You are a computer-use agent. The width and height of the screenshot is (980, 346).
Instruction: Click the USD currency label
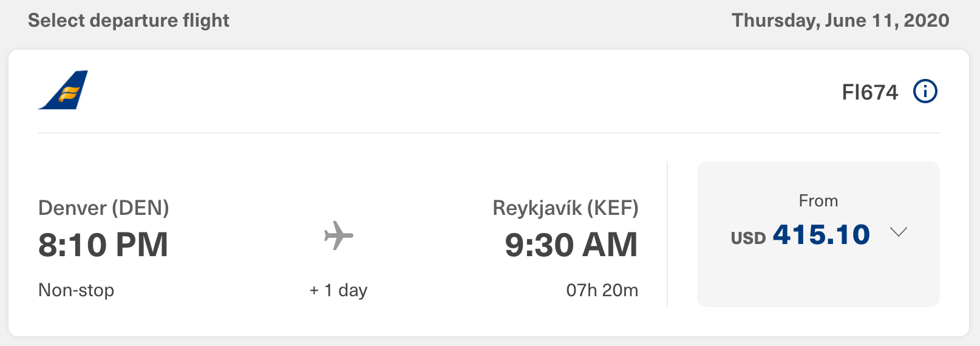tap(748, 238)
